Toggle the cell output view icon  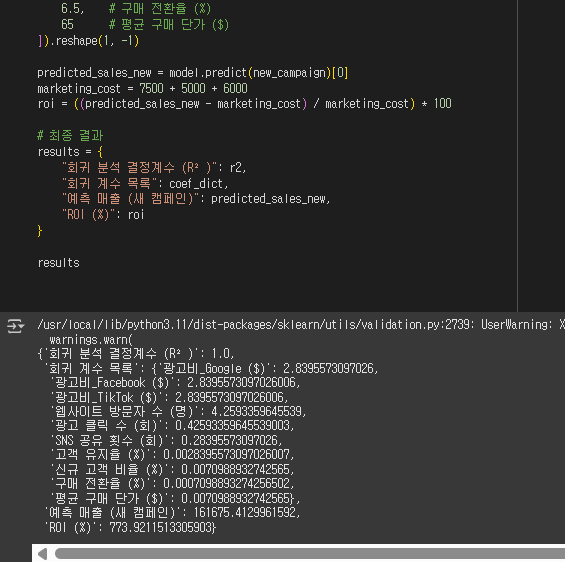(x=15, y=326)
